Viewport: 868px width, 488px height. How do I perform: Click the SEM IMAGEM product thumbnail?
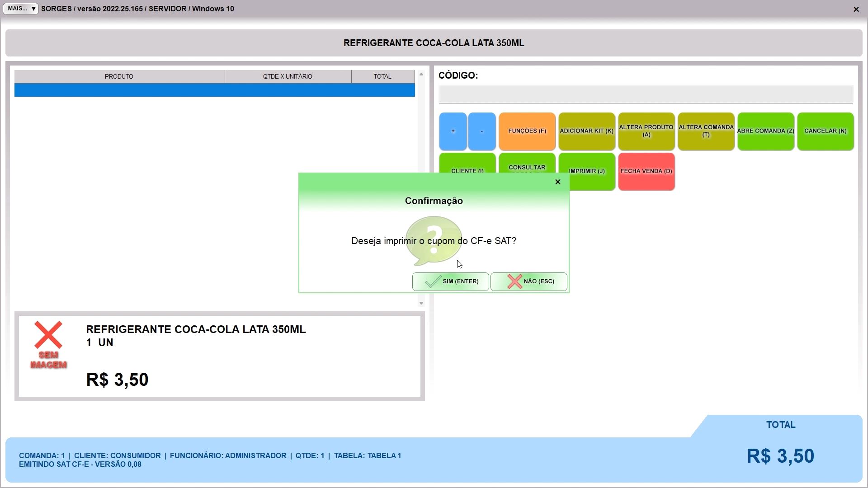pyautogui.click(x=48, y=345)
